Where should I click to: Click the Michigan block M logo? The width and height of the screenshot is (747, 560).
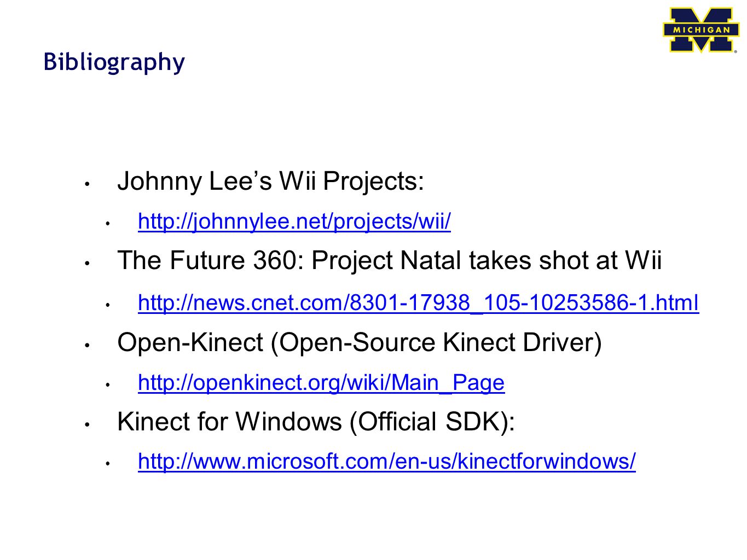pyautogui.click(x=700, y=30)
